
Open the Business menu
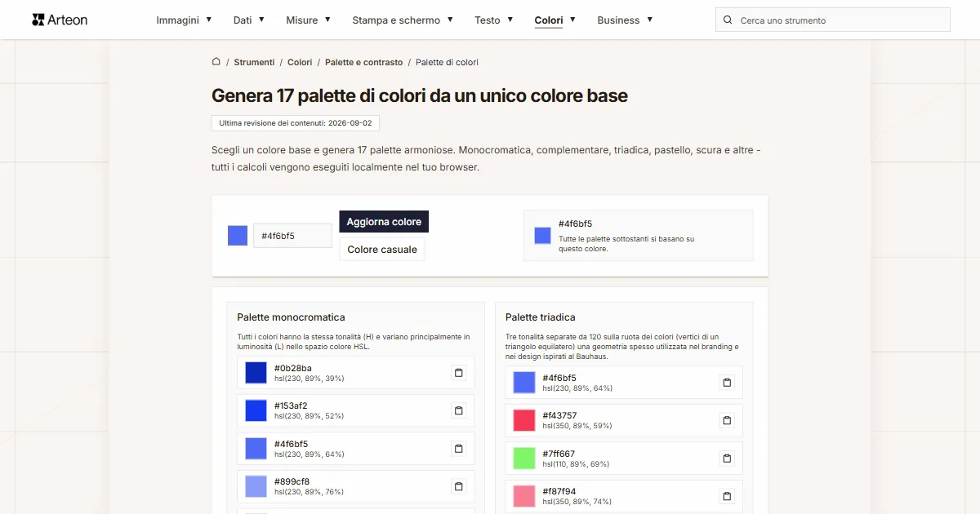pyautogui.click(x=618, y=20)
